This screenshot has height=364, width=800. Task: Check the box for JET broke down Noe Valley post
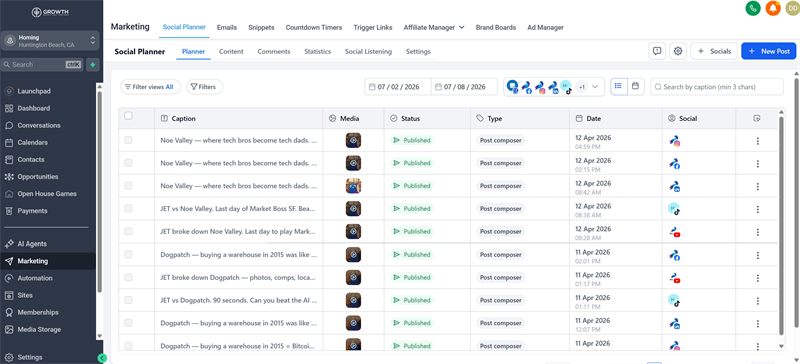(x=128, y=231)
